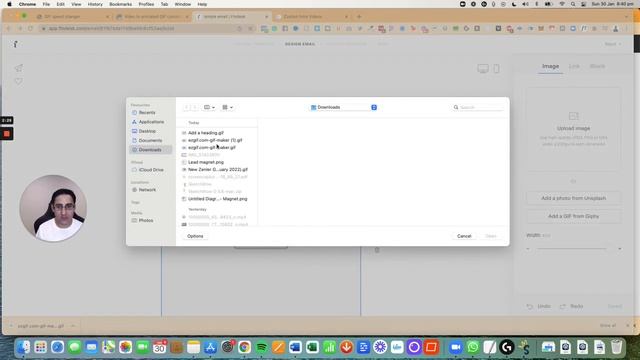Screen dimensions: 640x360
Task: Open Microsoft Word from the Dock
Action: click(x=295, y=347)
